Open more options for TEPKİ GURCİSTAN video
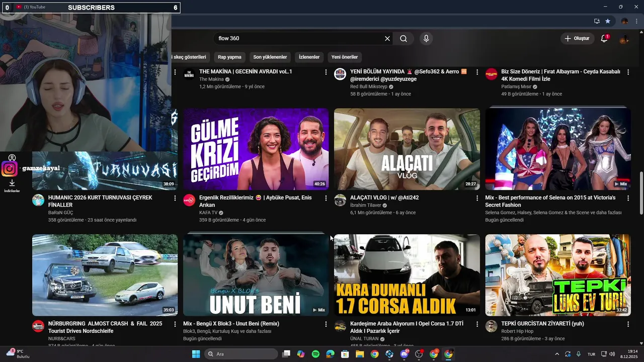The width and height of the screenshot is (644, 362). point(628,324)
